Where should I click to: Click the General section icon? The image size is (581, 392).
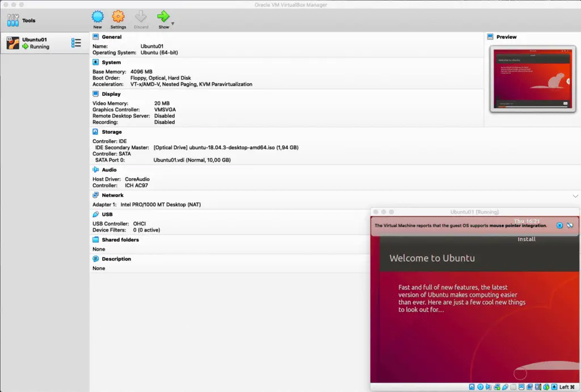(x=95, y=37)
